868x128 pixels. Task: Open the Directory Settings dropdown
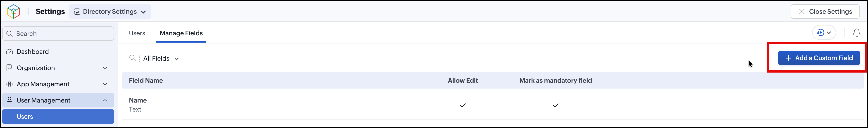pos(110,12)
